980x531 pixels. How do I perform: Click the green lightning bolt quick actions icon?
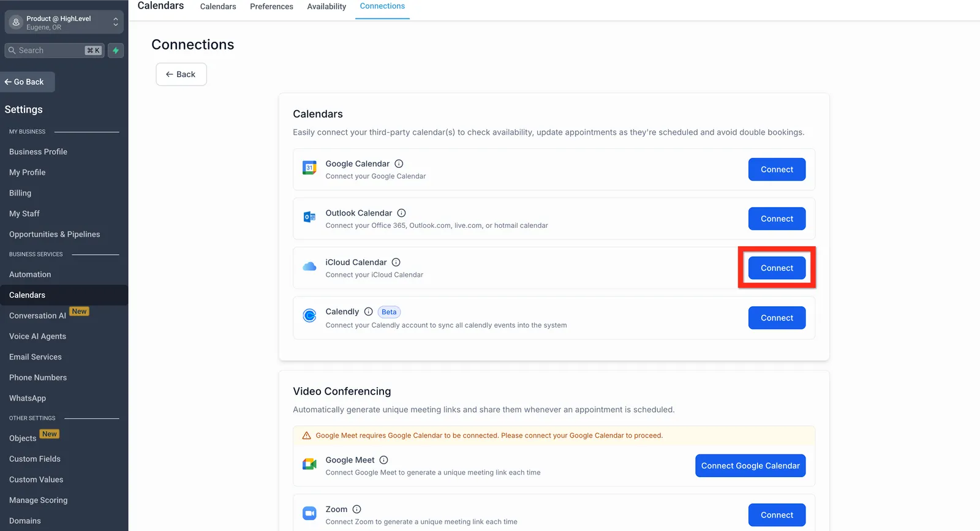click(x=116, y=50)
